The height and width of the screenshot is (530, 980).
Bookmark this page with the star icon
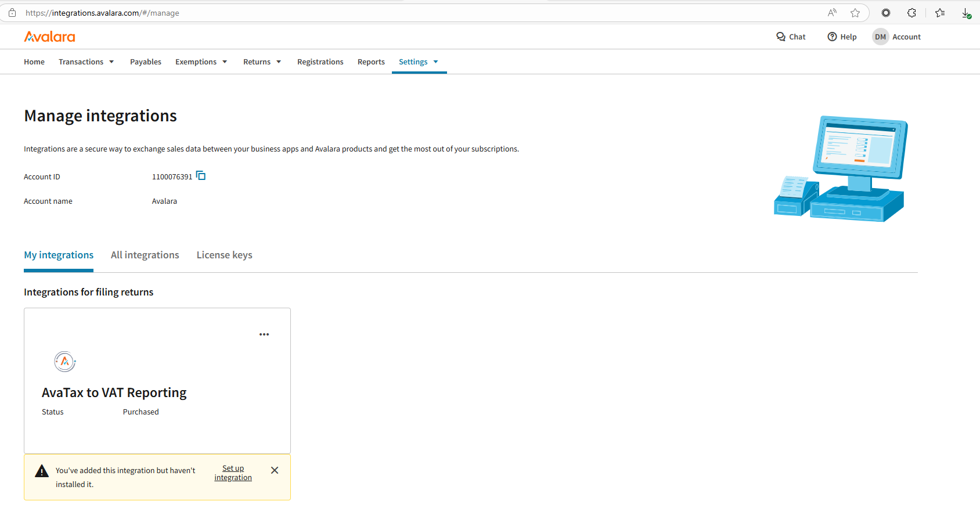(x=855, y=13)
